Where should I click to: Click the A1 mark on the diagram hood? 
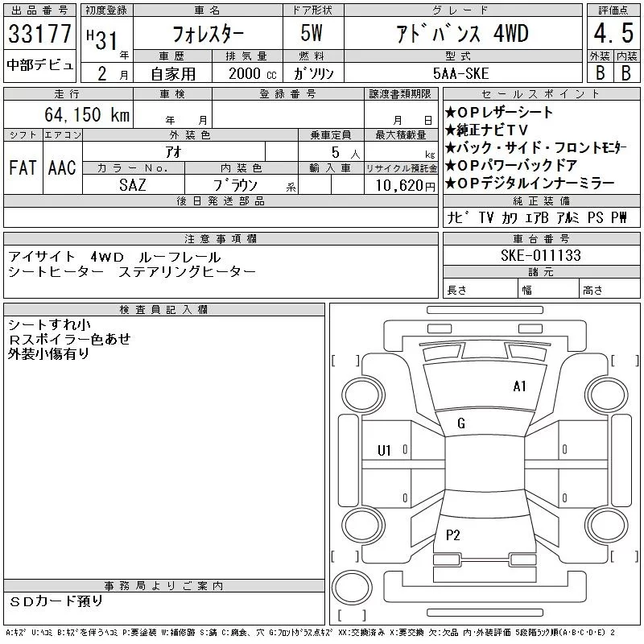click(x=519, y=386)
